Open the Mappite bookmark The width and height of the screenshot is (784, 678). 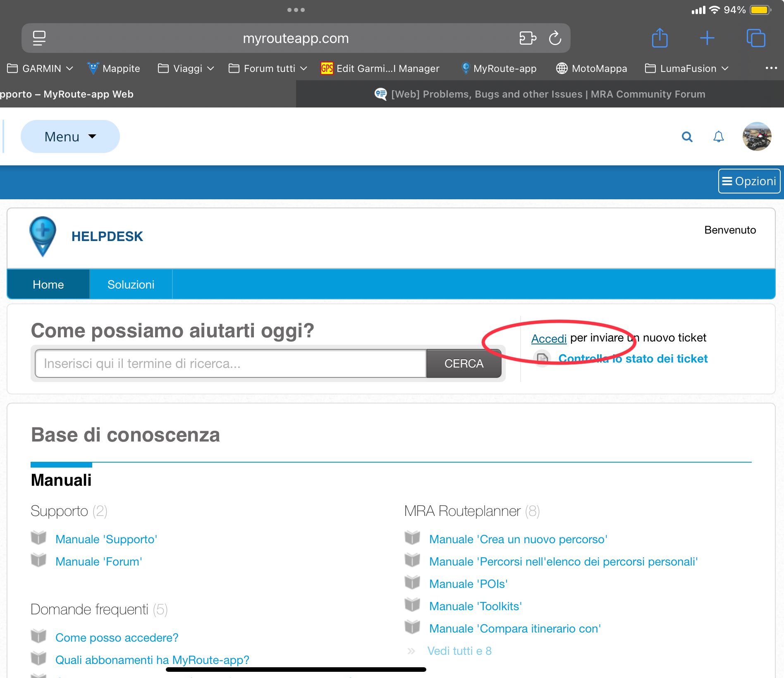[114, 68]
